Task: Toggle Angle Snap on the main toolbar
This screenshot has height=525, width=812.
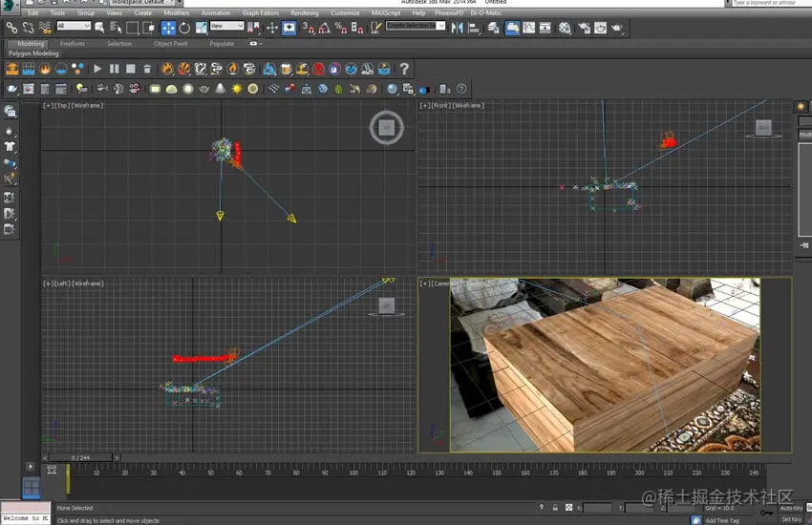Action: 323,28
